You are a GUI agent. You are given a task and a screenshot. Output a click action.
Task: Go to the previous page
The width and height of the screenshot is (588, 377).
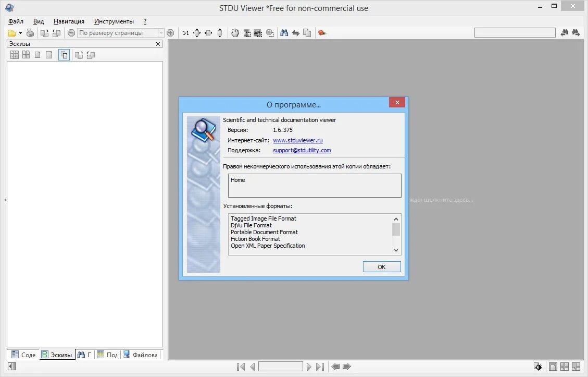[x=253, y=367]
